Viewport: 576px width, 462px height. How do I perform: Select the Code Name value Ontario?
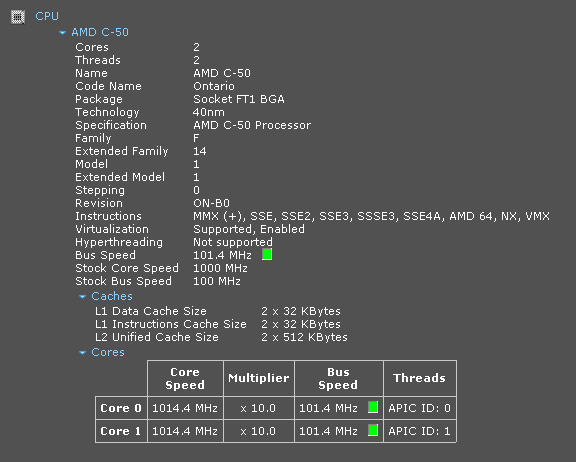tap(214, 86)
